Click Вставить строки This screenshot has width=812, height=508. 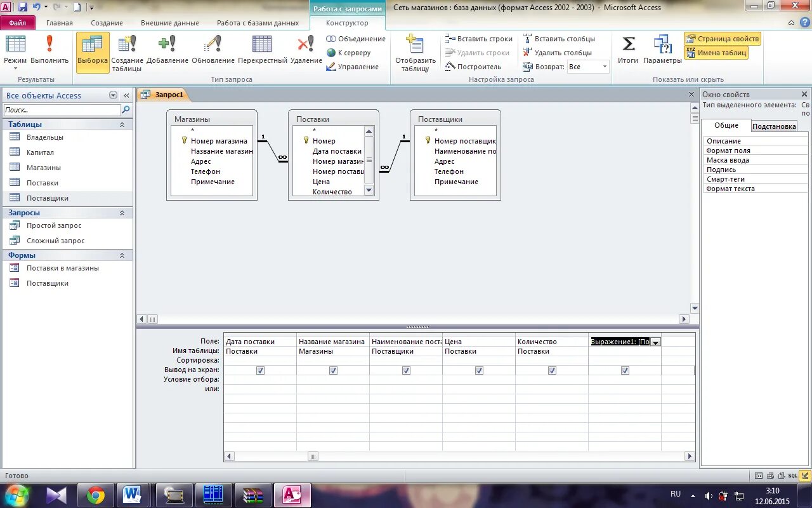[x=479, y=39]
